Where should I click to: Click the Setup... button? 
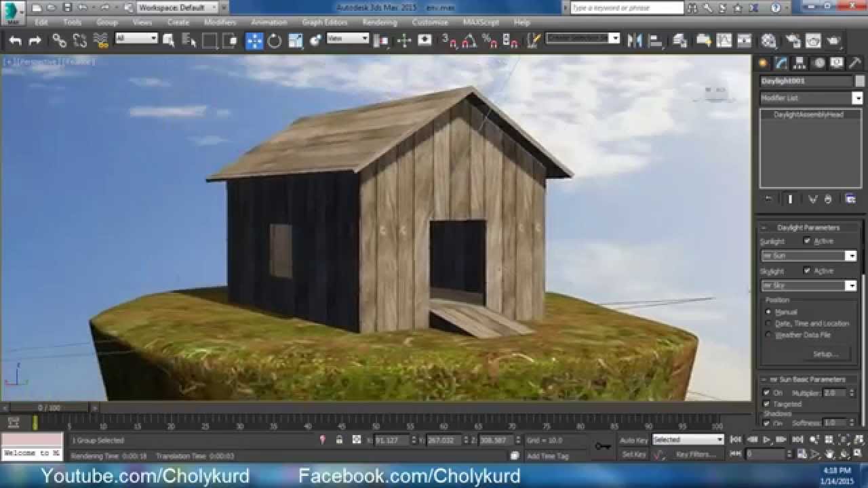(x=825, y=354)
